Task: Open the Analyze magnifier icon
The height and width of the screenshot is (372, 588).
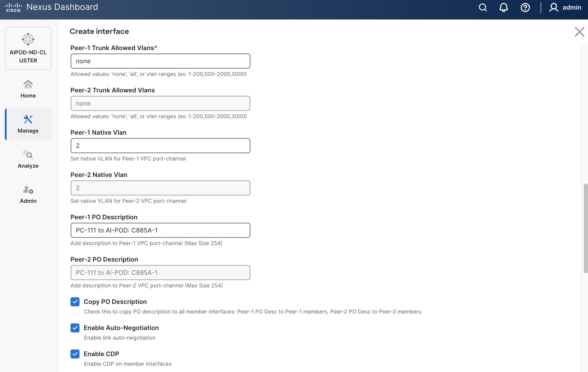Action: pos(28,155)
